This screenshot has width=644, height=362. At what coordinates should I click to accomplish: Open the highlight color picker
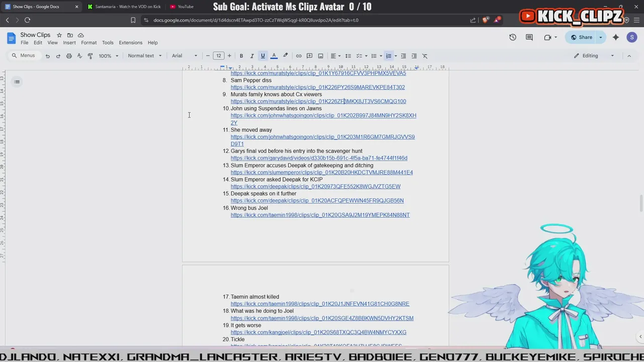[285, 56]
